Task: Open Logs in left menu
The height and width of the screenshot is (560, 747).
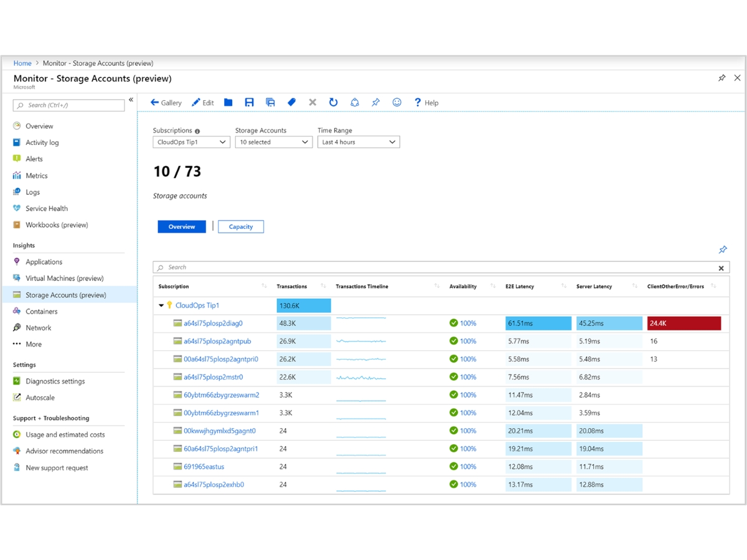Action: (x=32, y=192)
